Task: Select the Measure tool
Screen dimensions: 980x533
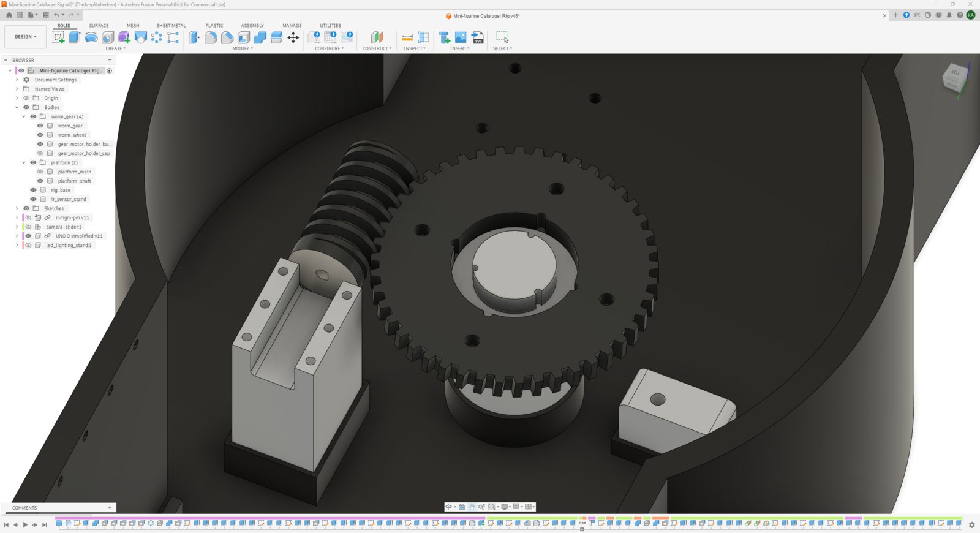Action: tap(407, 37)
